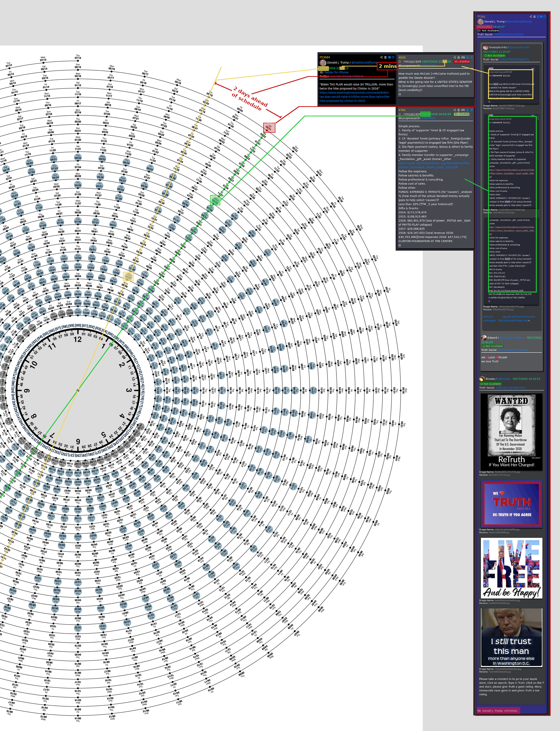Screen dimensions: 560x731
Task: Click post number TT201
Action: 481,17
